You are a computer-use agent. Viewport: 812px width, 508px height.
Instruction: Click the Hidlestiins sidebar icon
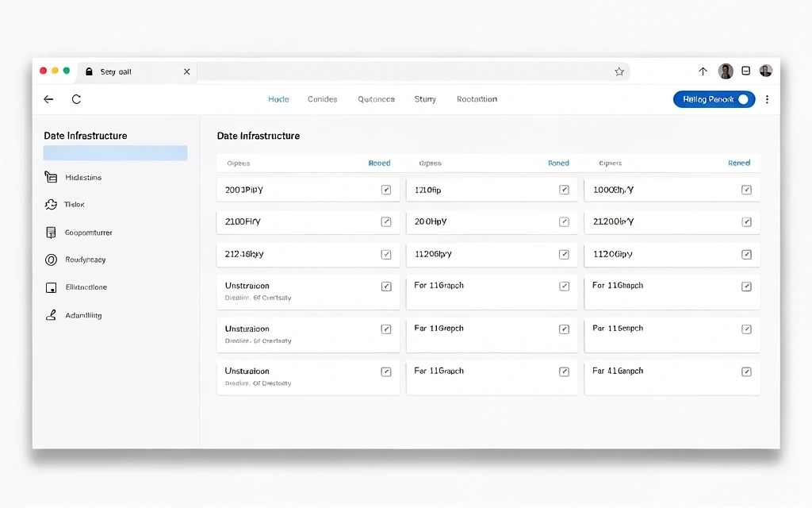coord(51,177)
